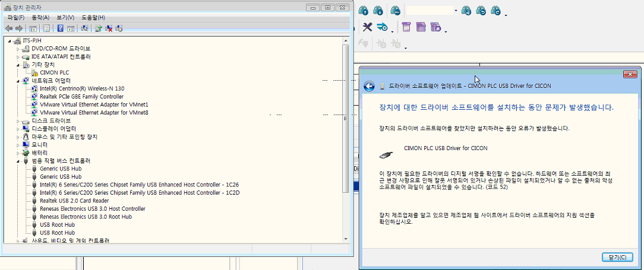
Task: Open the 도움말(H) menu
Action: (x=93, y=18)
